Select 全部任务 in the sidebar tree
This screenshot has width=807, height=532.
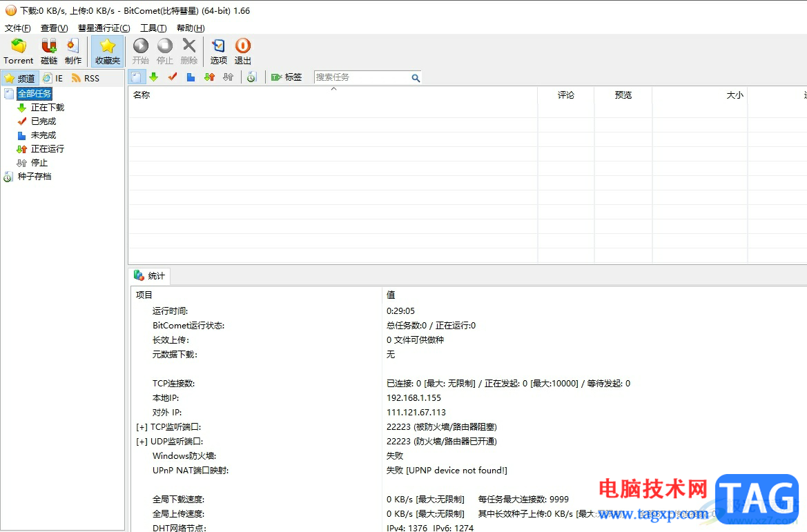tap(35, 94)
